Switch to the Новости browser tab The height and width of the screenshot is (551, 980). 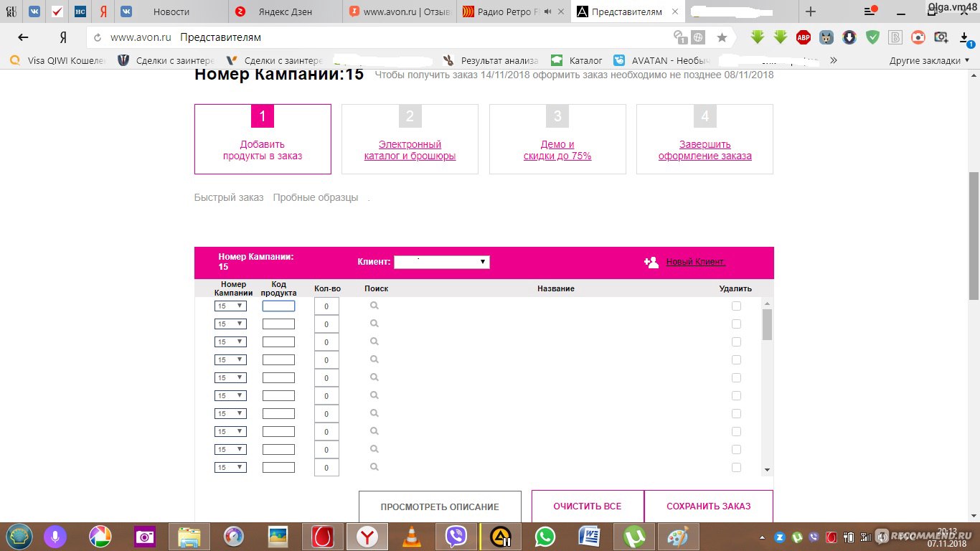tap(171, 11)
